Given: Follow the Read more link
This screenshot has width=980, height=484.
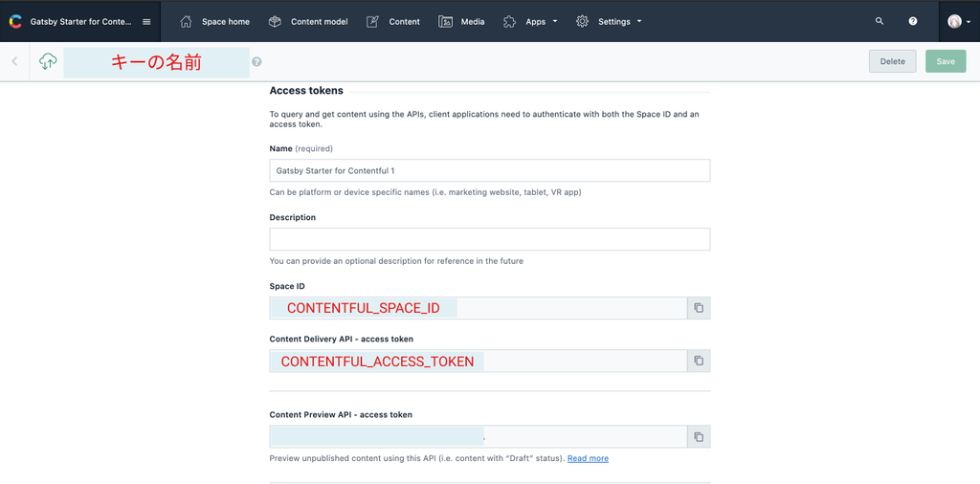Looking at the screenshot, I should click(x=588, y=459).
